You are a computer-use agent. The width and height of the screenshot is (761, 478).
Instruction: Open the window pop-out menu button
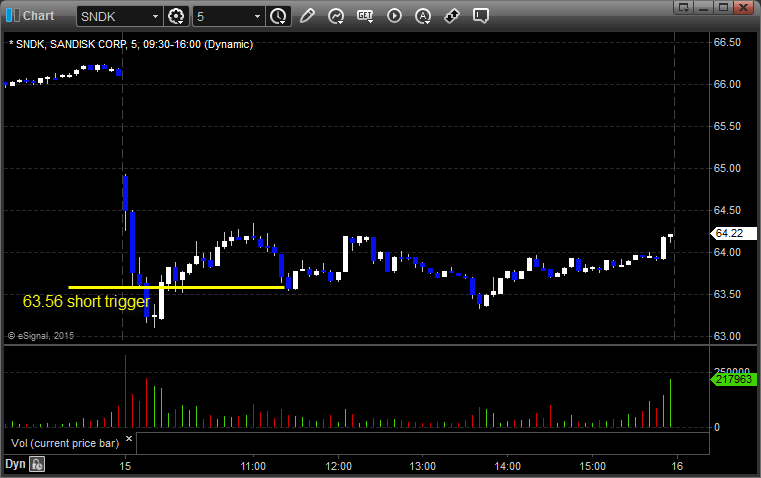coord(684,7)
